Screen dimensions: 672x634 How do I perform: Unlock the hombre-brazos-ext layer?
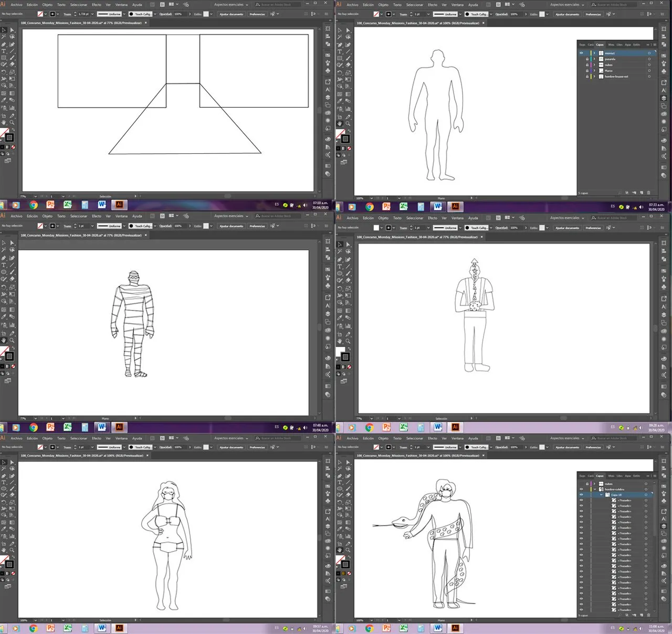point(587,77)
